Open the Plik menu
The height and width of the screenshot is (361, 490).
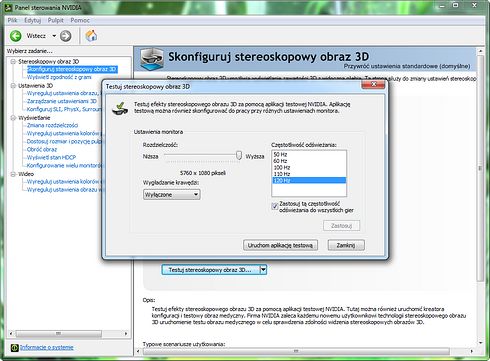12,20
